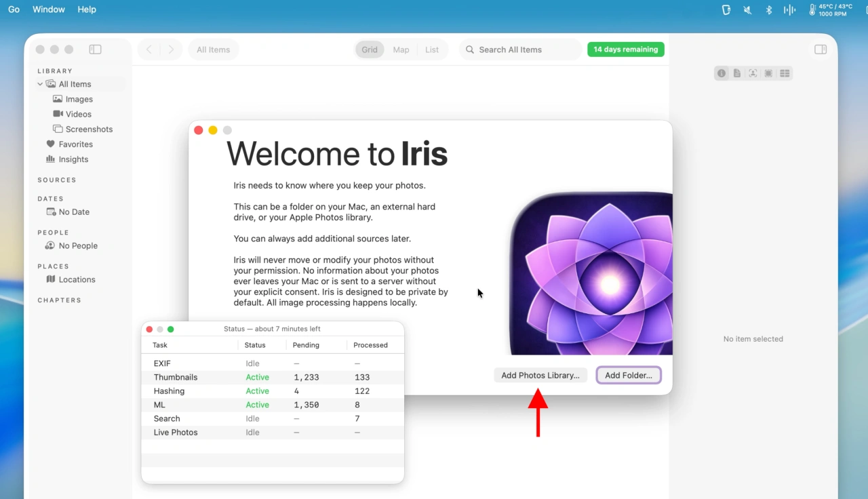Open the document metadata inspector icon
868x499 pixels.
737,73
